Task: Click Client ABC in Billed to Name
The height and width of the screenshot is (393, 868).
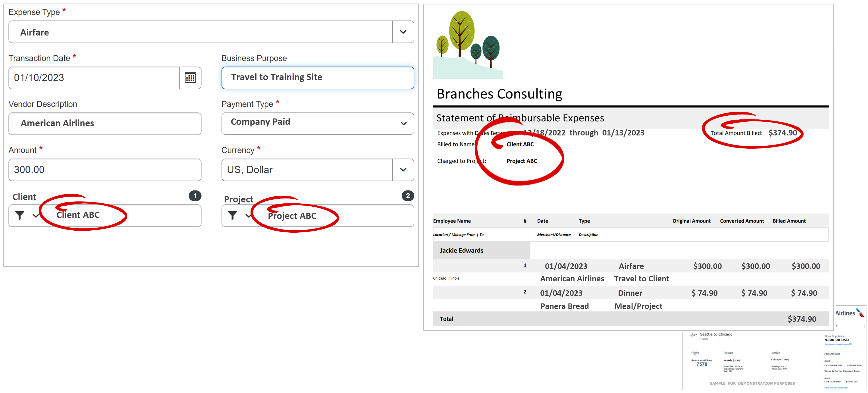Action: (520, 144)
